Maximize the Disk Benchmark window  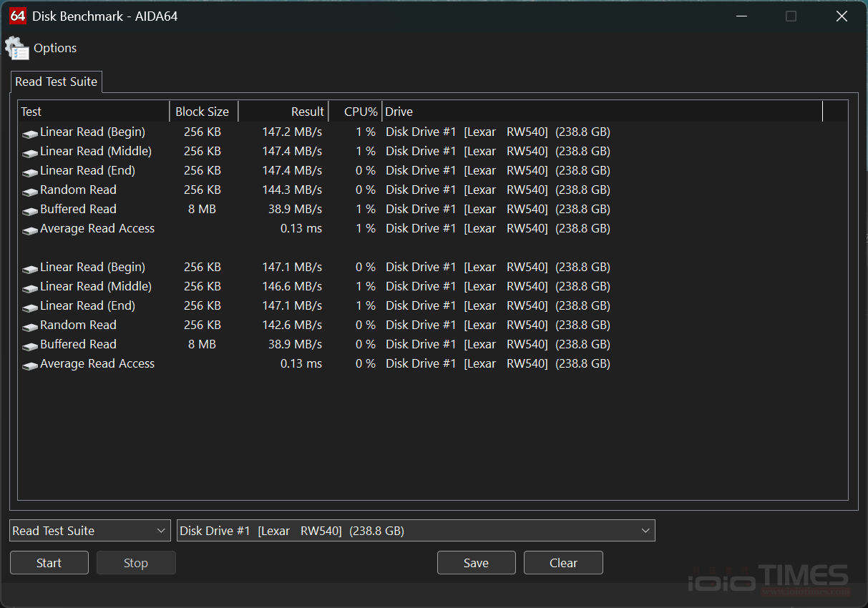(x=791, y=16)
